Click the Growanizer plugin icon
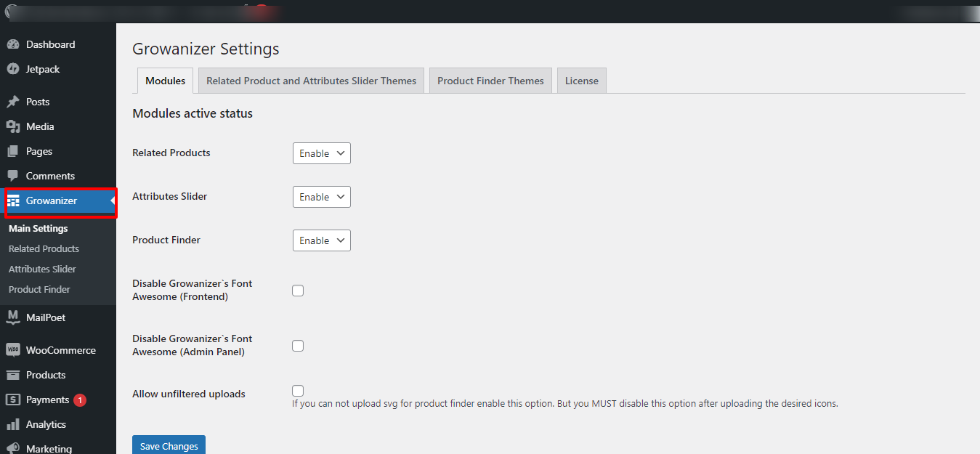 point(15,200)
